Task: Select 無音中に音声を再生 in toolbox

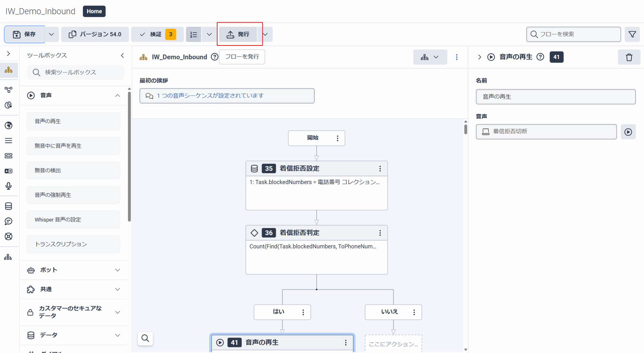Action: (x=73, y=146)
